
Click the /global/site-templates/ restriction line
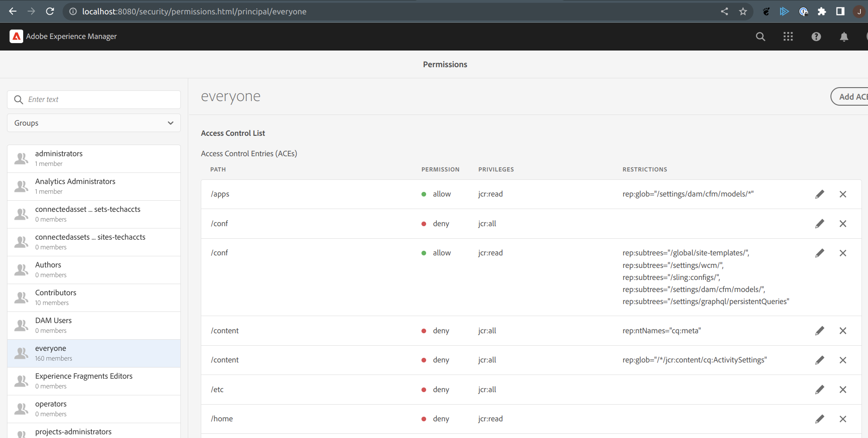686,253
